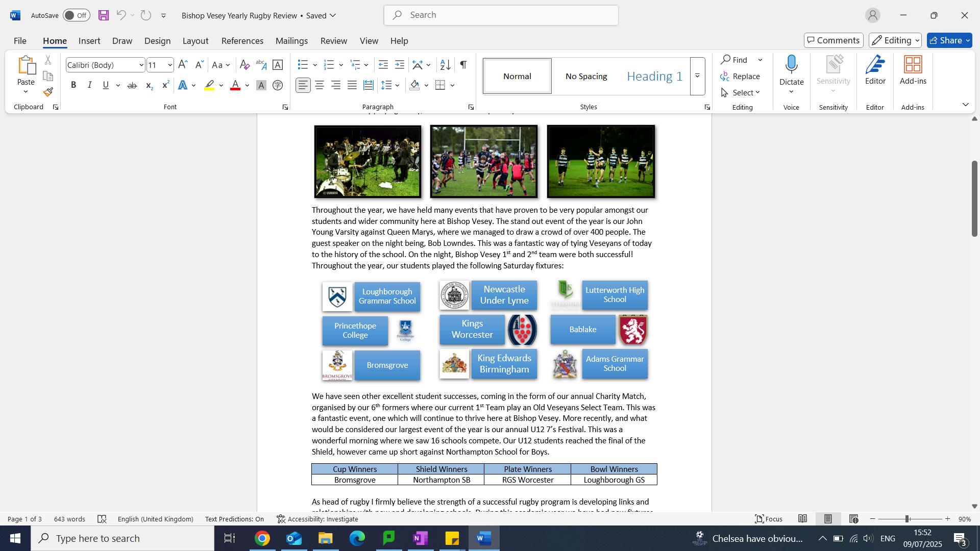Click the Sort icon in Paragraph group
The width and height of the screenshot is (980, 551).
pyautogui.click(x=445, y=65)
